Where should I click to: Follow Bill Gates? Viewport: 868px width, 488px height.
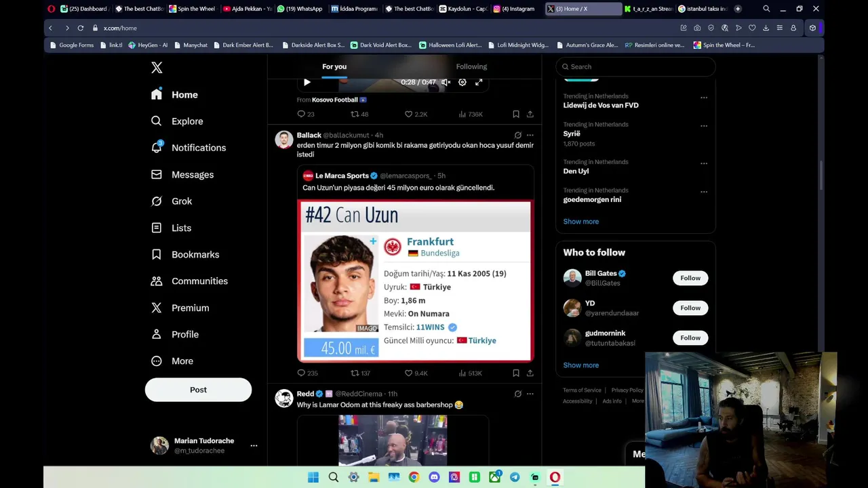tap(690, 278)
